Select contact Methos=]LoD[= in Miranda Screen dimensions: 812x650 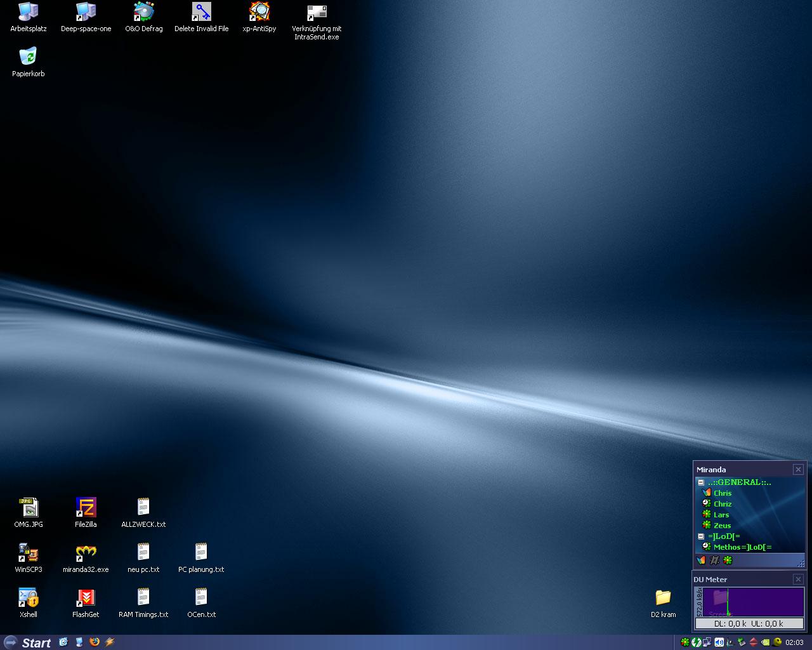pos(742,547)
